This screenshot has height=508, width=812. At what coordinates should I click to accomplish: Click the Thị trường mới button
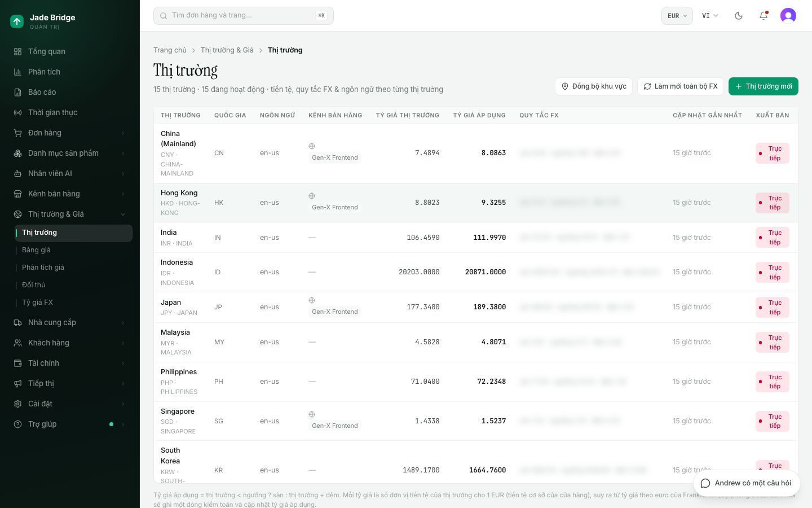(x=764, y=86)
